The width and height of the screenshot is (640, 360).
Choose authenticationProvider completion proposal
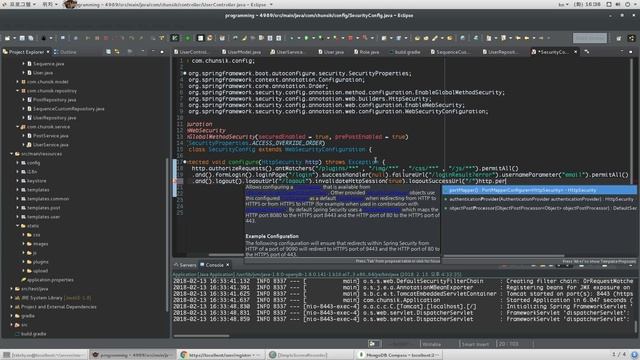pos(539,199)
